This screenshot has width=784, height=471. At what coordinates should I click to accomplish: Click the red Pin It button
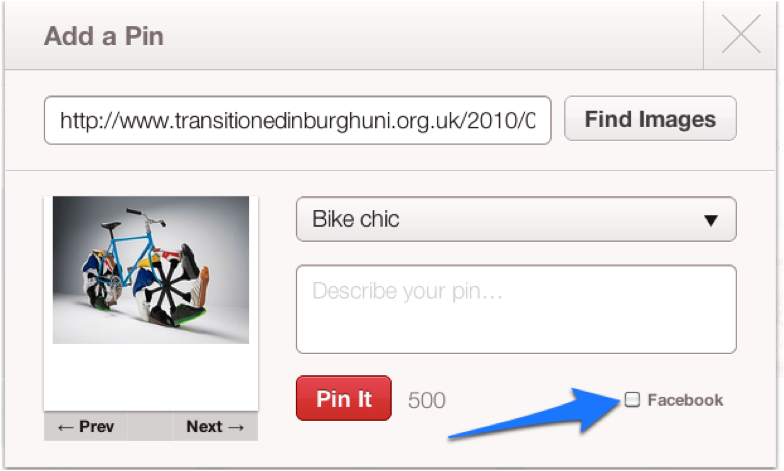pyautogui.click(x=344, y=398)
